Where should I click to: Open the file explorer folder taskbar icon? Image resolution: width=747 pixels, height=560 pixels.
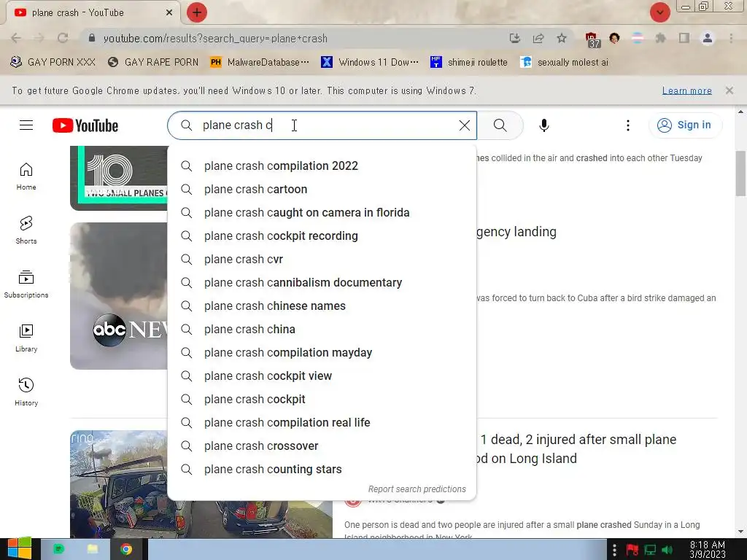[93, 549]
